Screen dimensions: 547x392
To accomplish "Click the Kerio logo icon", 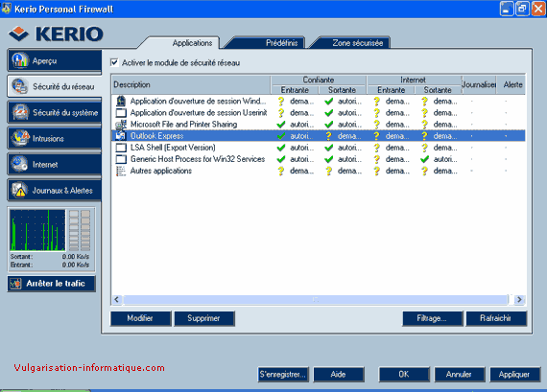I will (18, 34).
